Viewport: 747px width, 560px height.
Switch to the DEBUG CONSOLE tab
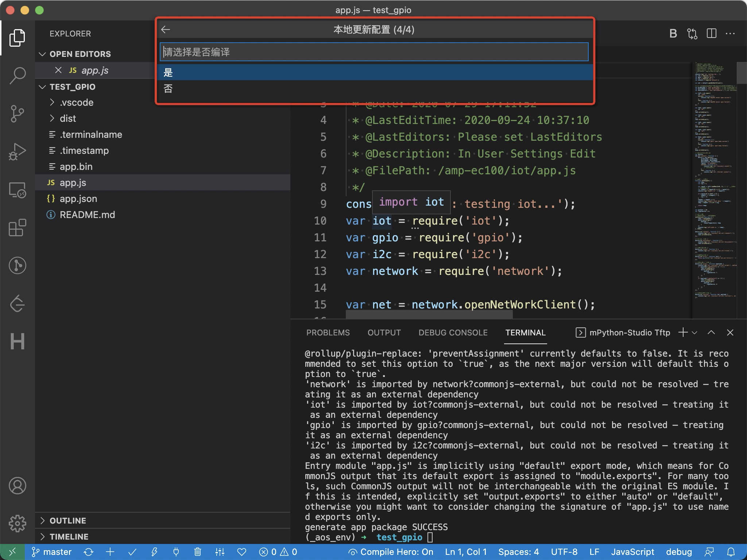(453, 332)
